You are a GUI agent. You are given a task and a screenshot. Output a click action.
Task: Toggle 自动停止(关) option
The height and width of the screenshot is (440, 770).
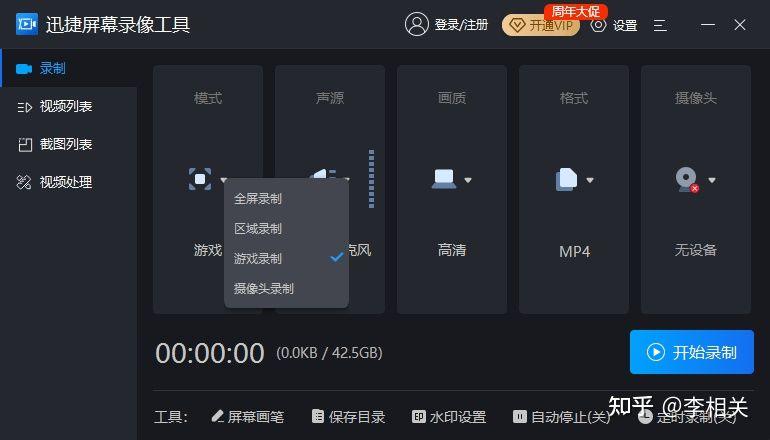(x=561, y=417)
